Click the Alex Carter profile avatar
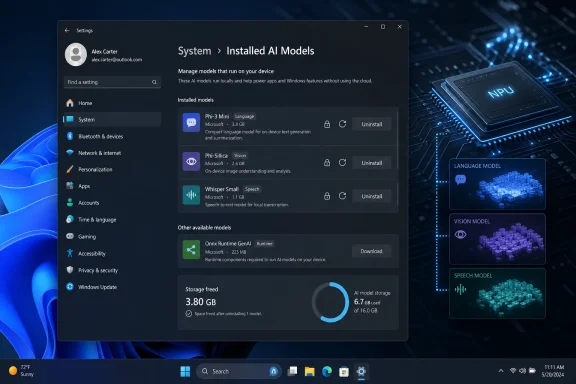Screen dimensions: 576x384 pyautogui.click(x=76, y=55)
